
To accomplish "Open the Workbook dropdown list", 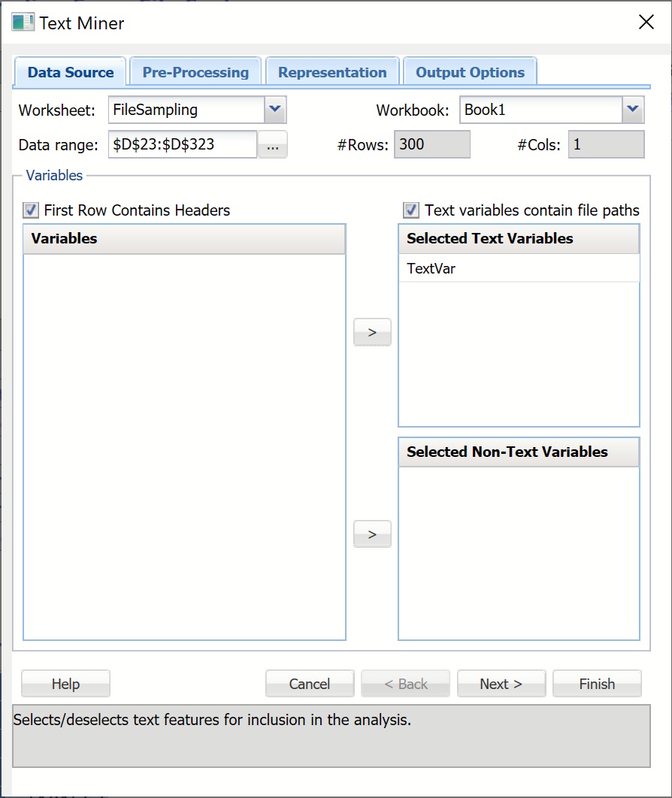I will (x=633, y=110).
